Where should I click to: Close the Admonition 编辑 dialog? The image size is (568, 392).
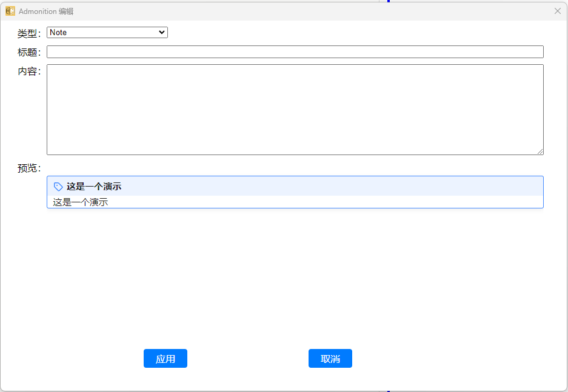point(557,11)
